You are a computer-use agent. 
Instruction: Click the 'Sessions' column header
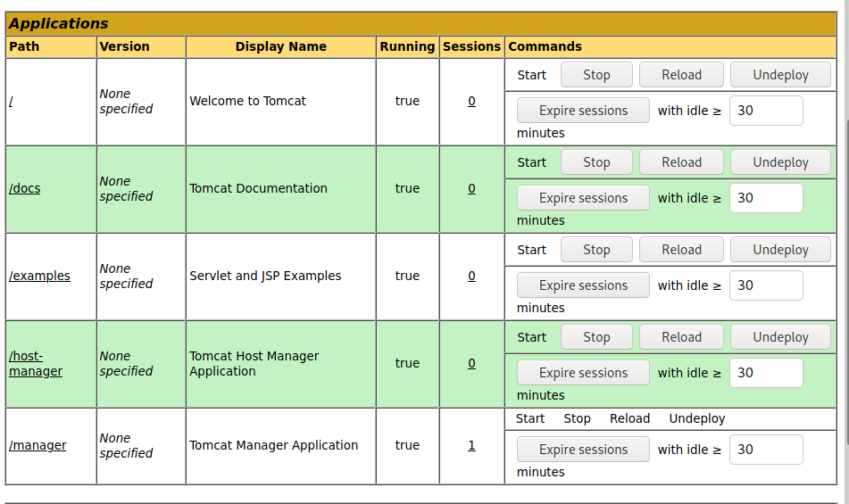pyautogui.click(x=471, y=46)
